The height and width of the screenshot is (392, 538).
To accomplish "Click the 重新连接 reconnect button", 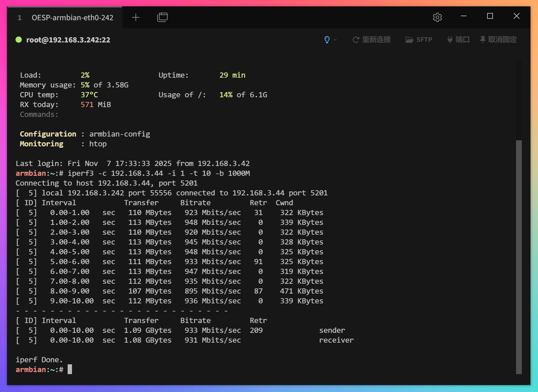I will [372, 40].
